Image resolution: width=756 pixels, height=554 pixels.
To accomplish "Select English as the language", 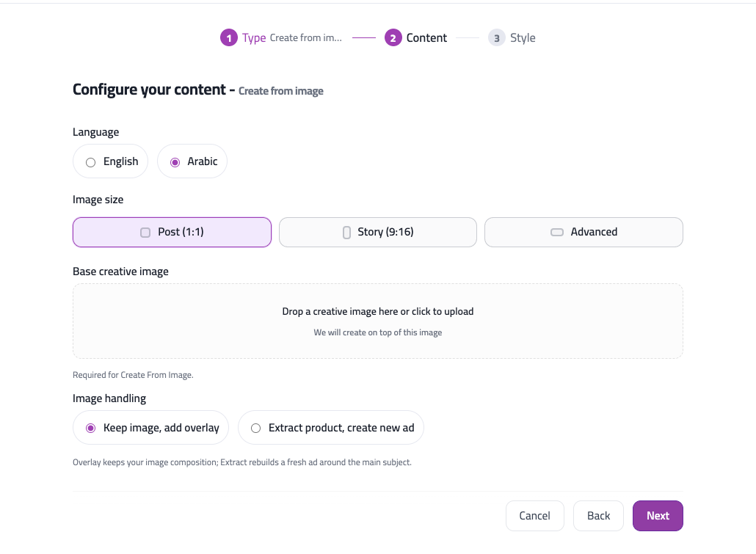I will (x=110, y=161).
